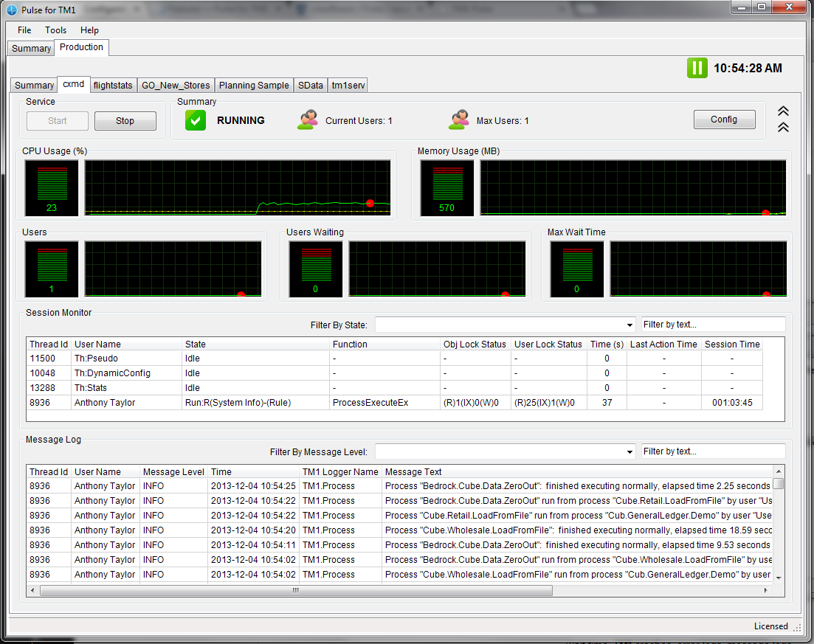Open the Planning Sample server tab
814x644 pixels.
tap(254, 85)
